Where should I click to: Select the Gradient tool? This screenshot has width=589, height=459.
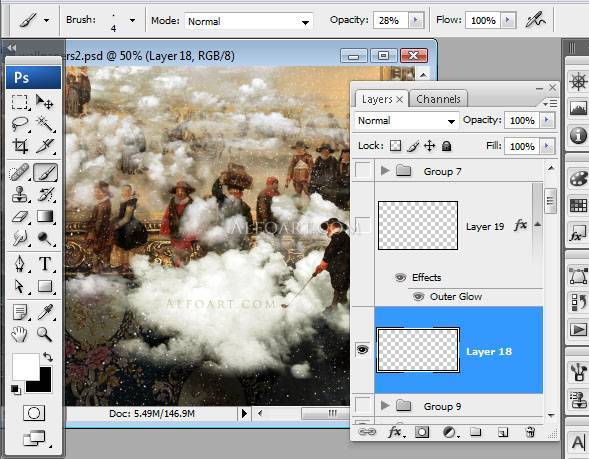pos(45,216)
